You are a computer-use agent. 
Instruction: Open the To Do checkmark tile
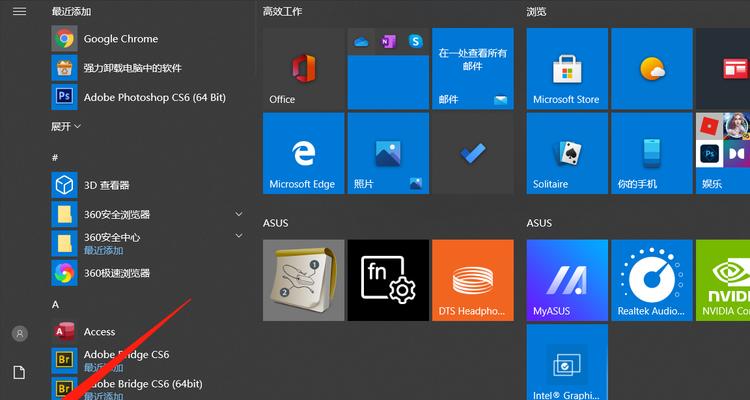click(x=473, y=153)
